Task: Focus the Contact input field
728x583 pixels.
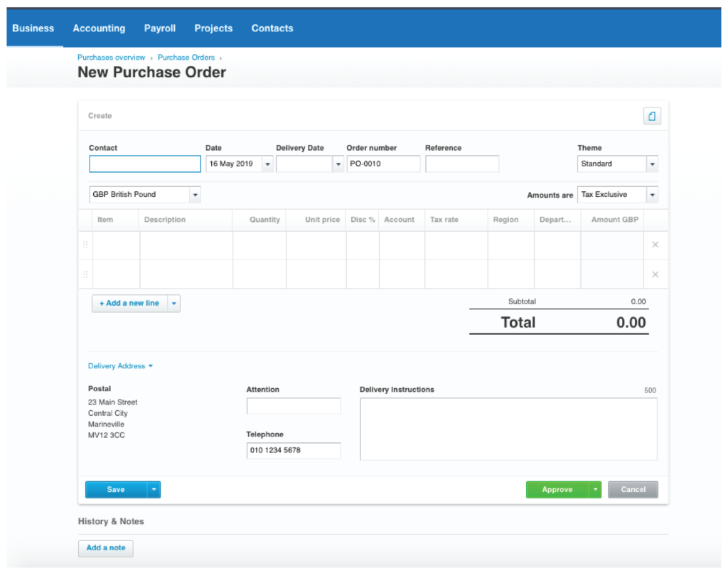Action: click(x=145, y=164)
